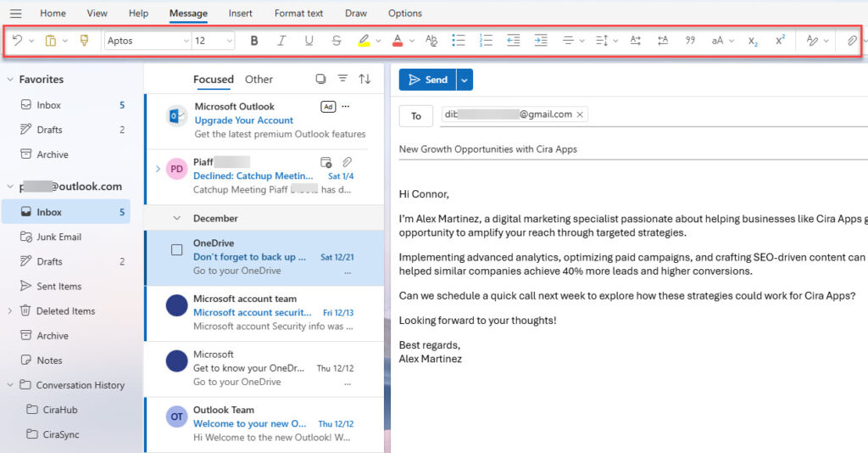Apply red font color

pos(398,41)
